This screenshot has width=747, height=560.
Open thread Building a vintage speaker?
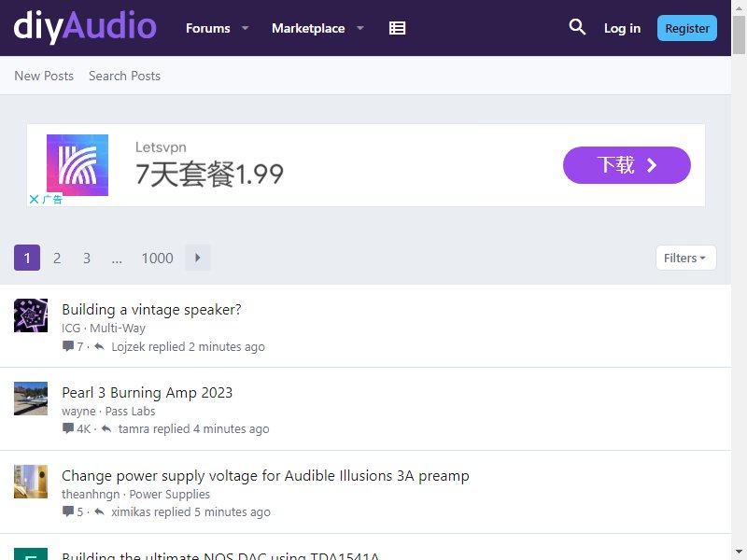point(151,310)
